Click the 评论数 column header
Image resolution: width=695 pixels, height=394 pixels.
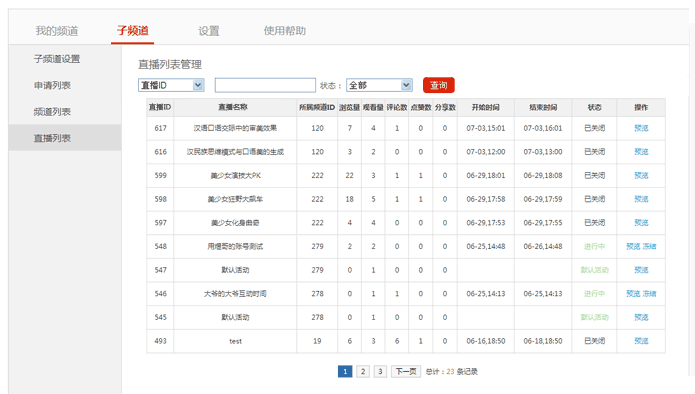click(x=397, y=107)
